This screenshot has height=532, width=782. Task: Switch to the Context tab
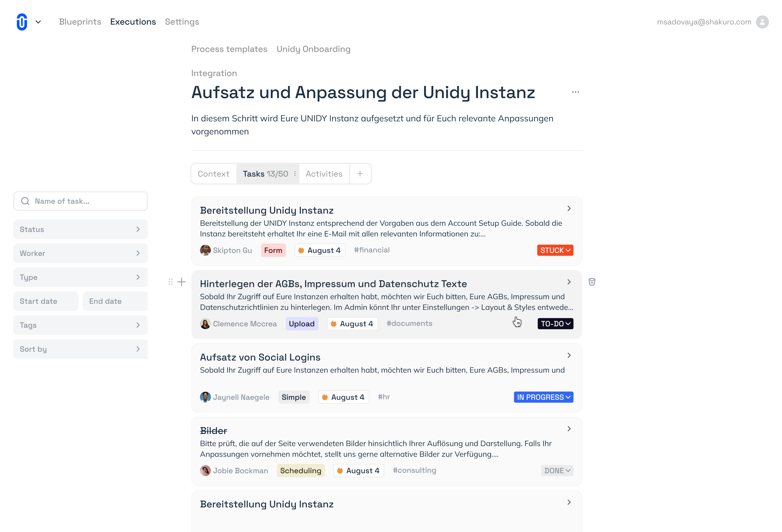pyautogui.click(x=213, y=174)
